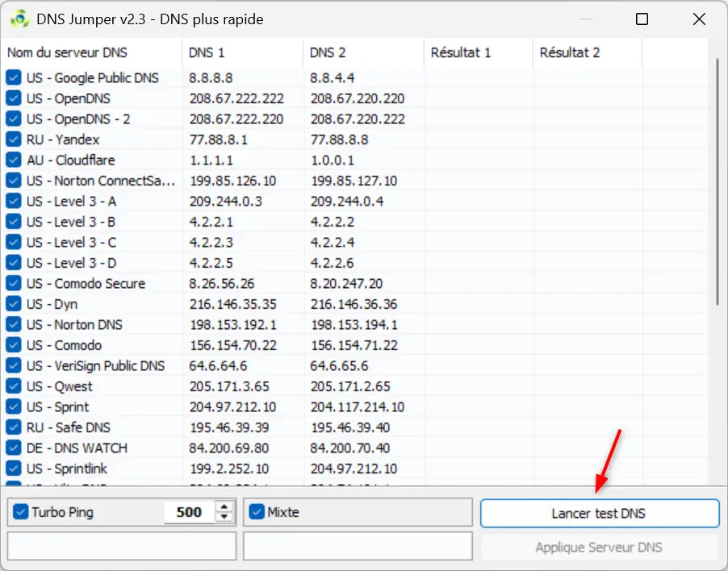Uncheck the DE - DNS WATCH checkbox
728x571 pixels.
(x=14, y=448)
